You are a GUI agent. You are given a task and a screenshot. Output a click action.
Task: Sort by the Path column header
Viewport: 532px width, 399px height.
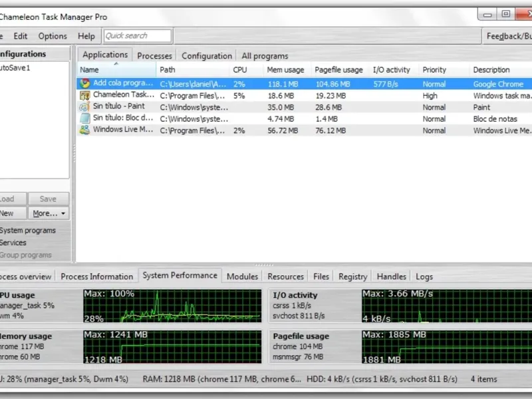point(193,70)
